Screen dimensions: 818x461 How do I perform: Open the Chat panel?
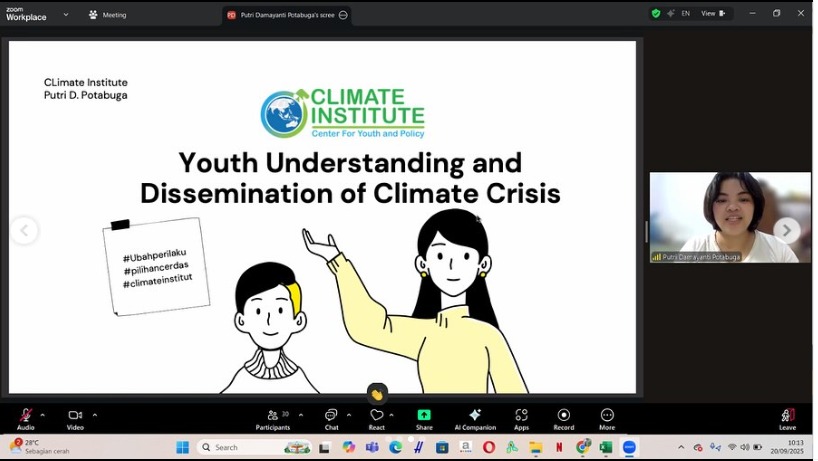(331, 416)
